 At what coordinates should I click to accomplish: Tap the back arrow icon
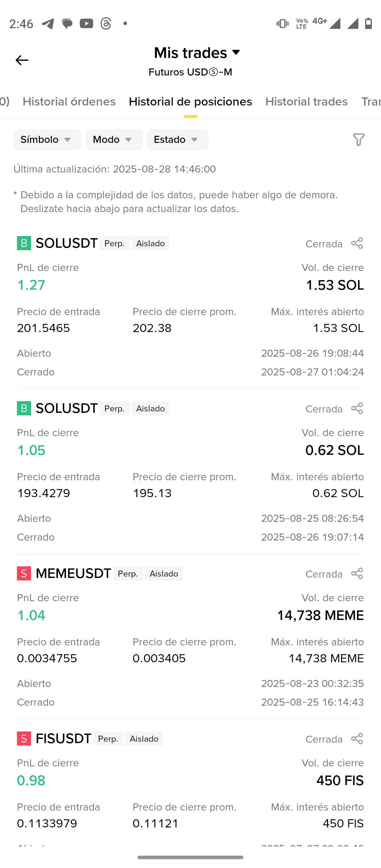tap(22, 60)
